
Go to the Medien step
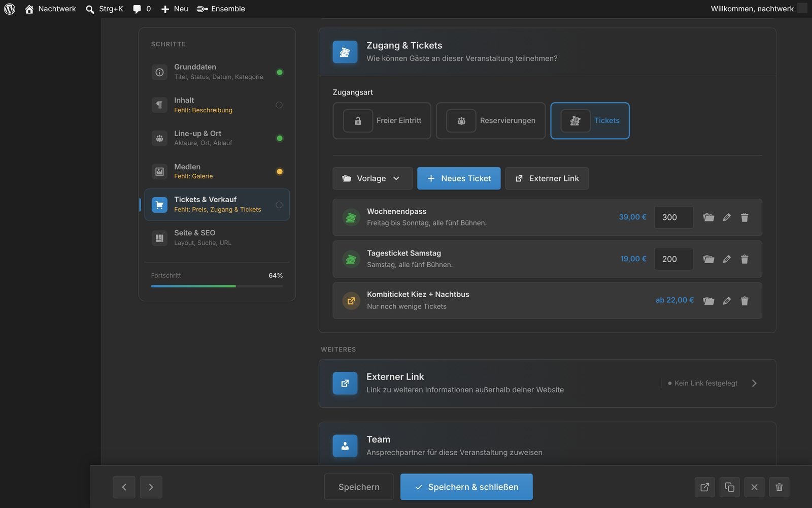(x=217, y=171)
